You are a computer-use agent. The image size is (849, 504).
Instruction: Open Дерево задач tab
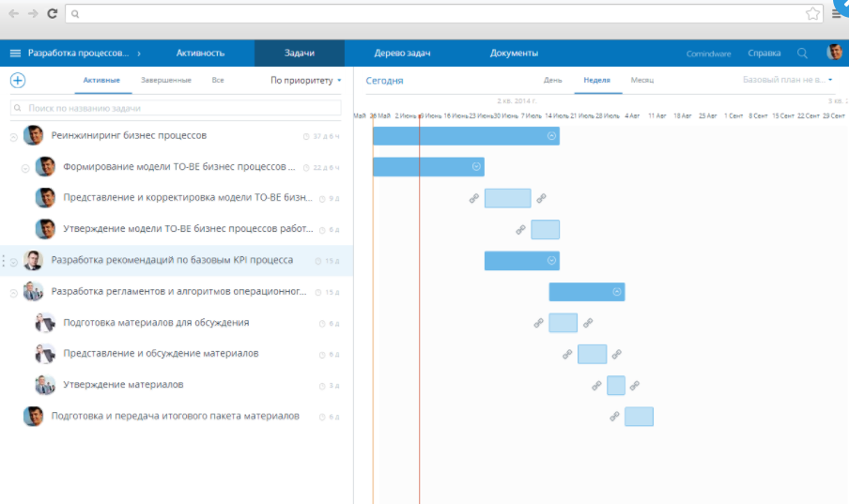click(402, 53)
